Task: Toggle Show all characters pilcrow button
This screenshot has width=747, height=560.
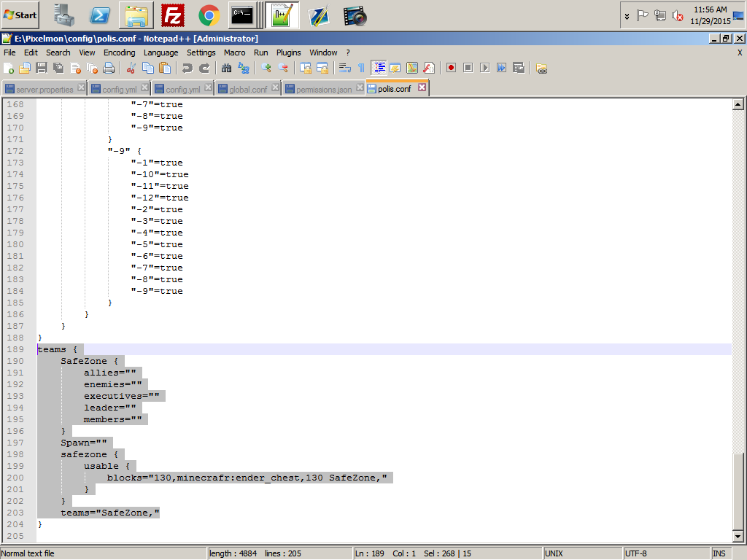Action: click(x=362, y=69)
